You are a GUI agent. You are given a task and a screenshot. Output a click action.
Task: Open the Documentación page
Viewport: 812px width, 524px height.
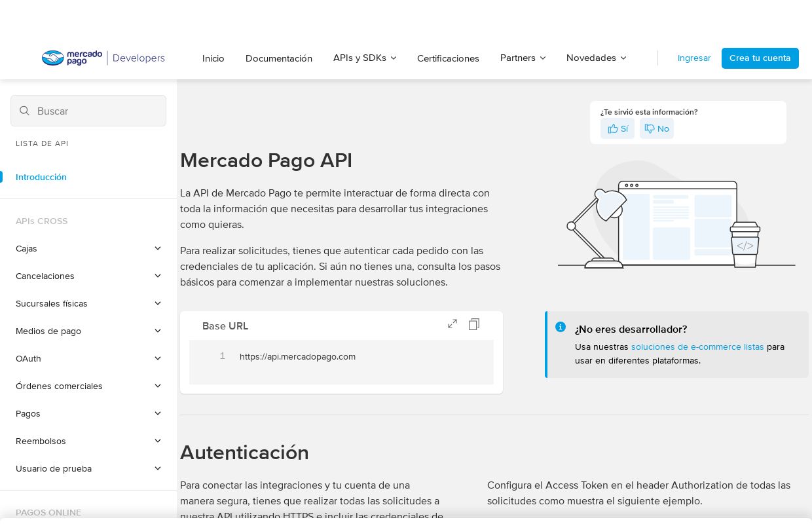pos(279,58)
